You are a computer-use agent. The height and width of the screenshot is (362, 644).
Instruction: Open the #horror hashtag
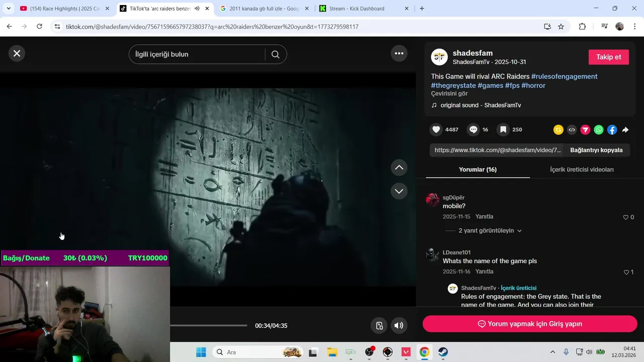[533, 85]
